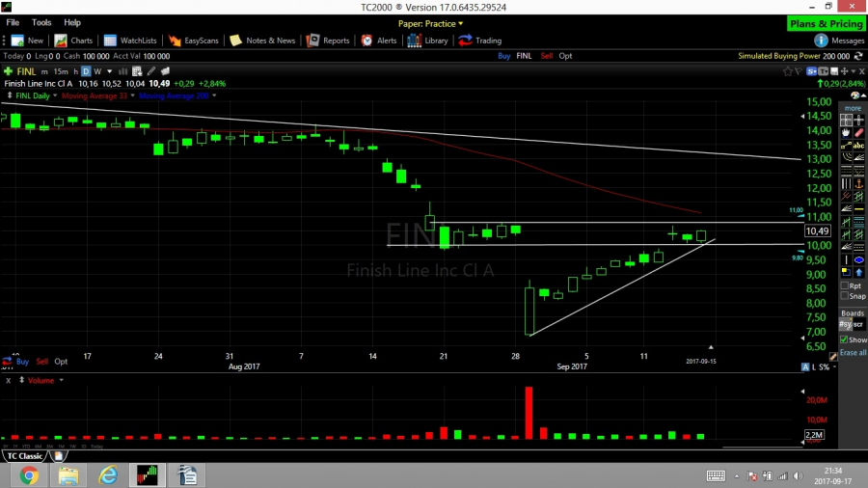Open the Reports toolbar item

[328, 41]
